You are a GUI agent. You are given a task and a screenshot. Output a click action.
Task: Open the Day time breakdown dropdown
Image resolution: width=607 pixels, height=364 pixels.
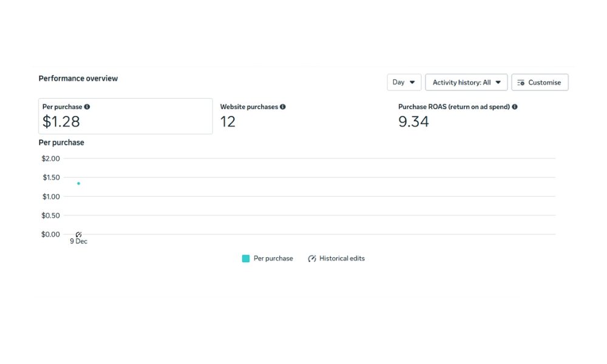point(404,83)
